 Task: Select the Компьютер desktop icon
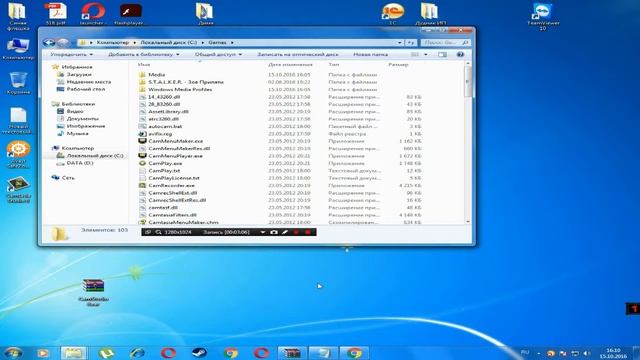[x=18, y=49]
